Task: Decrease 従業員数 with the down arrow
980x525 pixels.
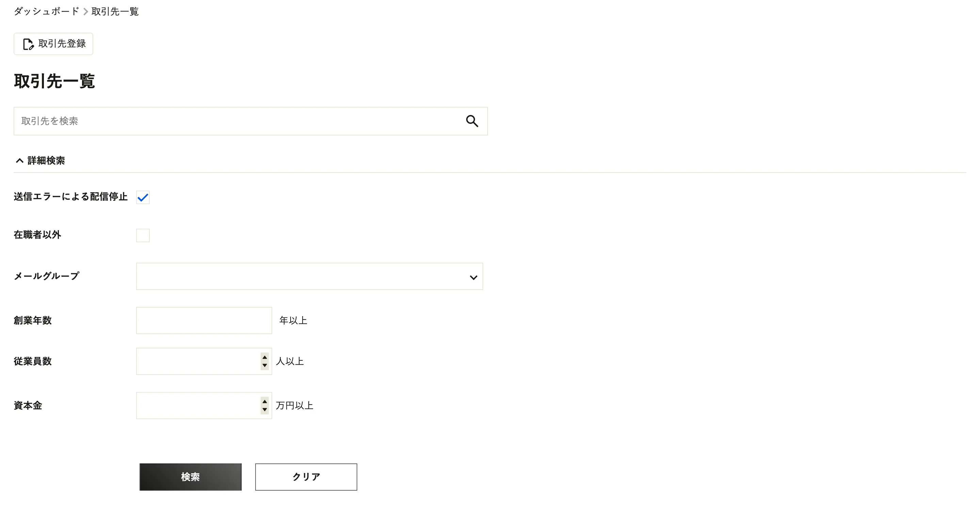Action: click(x=265, y=365)
